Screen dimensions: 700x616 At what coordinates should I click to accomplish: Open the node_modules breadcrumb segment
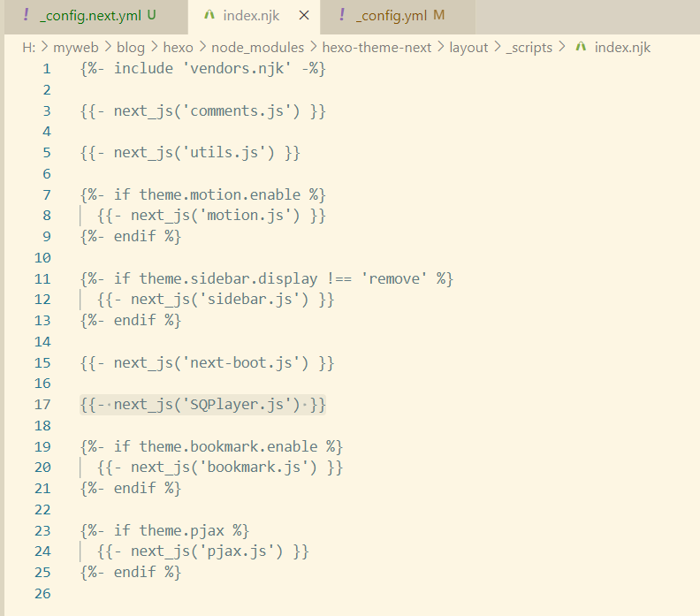(x=257, y=48)
